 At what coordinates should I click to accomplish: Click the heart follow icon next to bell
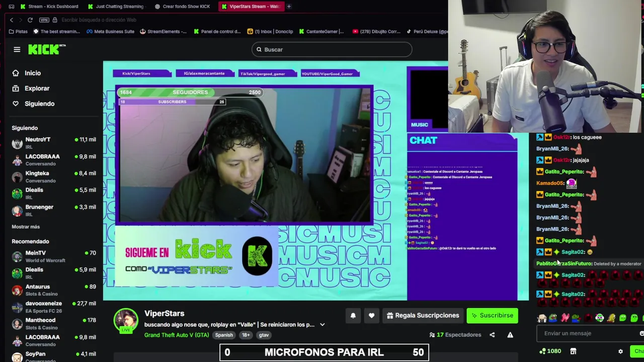(x=371, y=315)
